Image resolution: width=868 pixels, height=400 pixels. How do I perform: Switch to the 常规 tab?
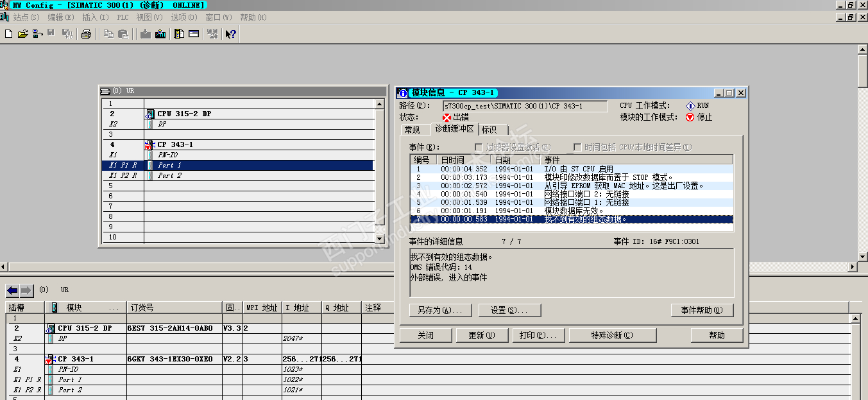coord(413,130)
